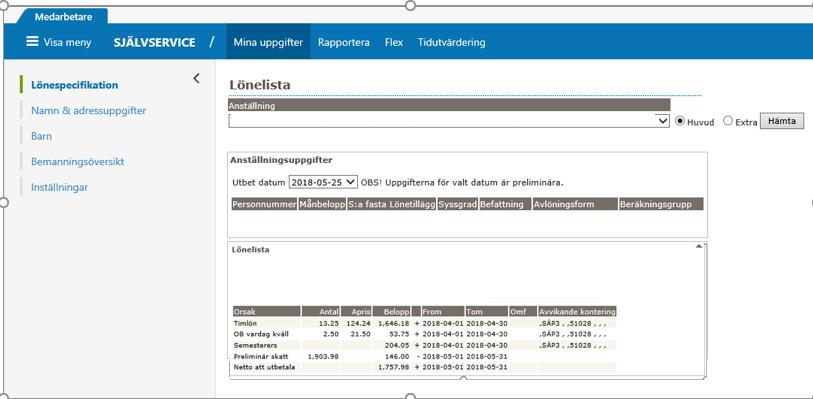Click the Befattning column header

click(x=506, y=204)
